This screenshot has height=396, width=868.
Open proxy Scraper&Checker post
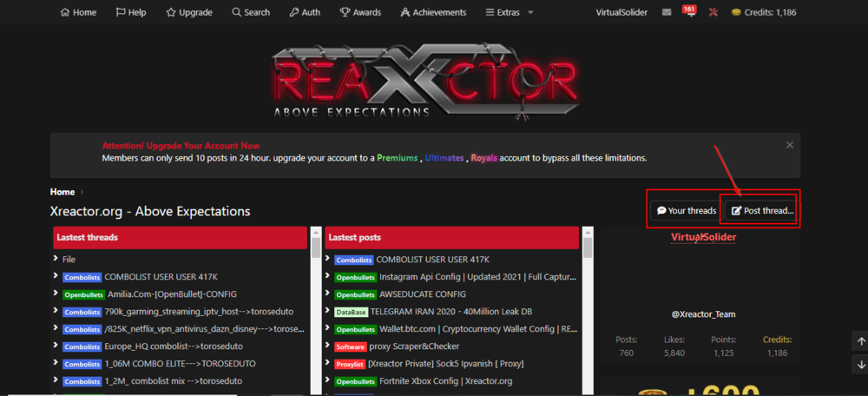click(x=415, y=346)
